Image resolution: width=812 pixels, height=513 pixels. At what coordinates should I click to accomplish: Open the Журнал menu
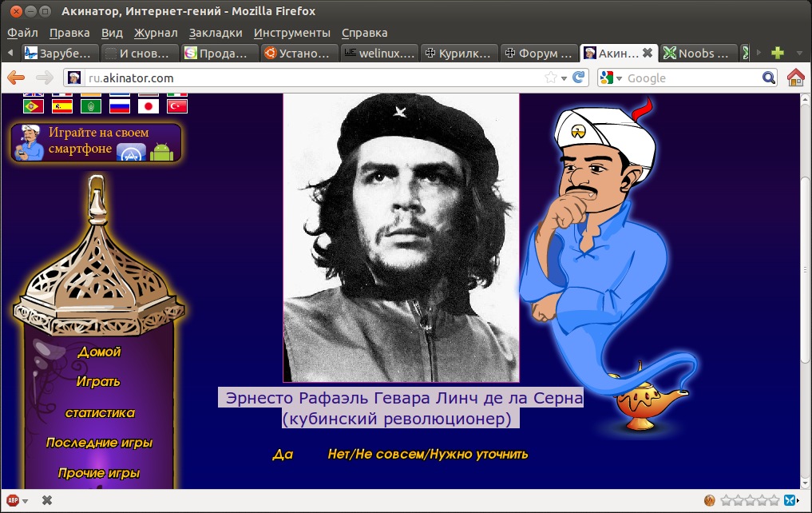[156, 33]
